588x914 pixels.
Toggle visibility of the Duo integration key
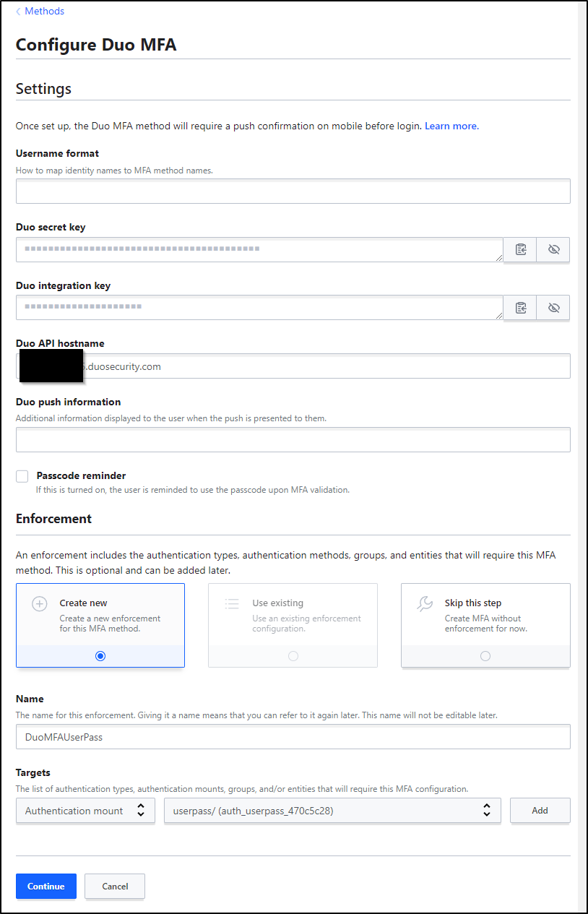554,307
